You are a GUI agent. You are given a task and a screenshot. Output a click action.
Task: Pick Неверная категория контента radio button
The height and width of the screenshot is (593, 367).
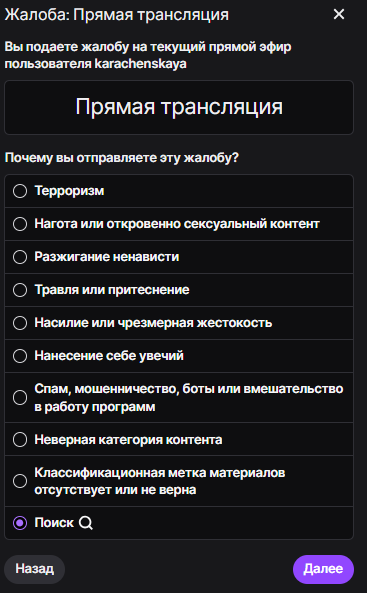tap(20, 439)
